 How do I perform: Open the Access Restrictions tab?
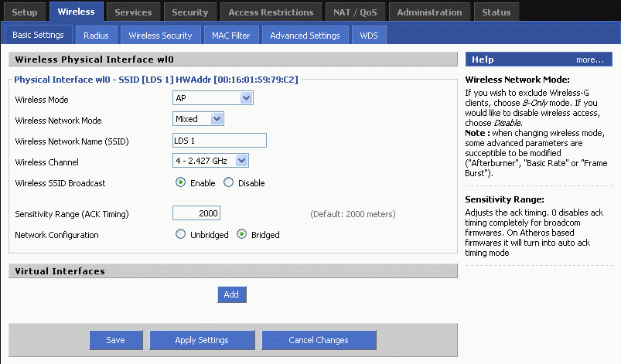[x=271, y=12]
